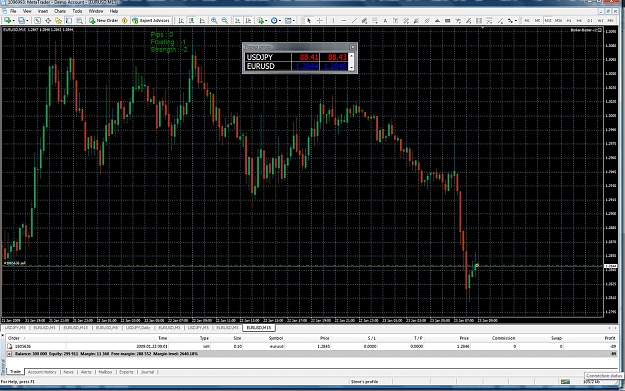Open the Tools menu

[77, 11]
